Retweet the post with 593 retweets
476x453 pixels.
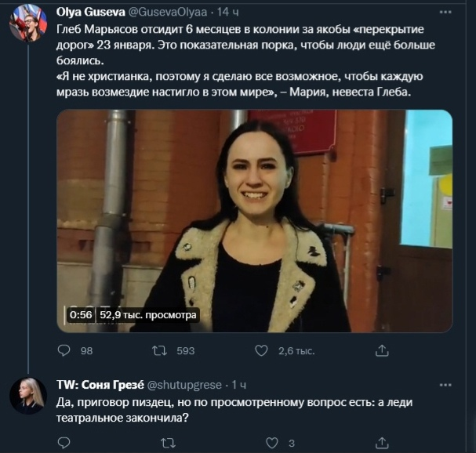(x=160, y=350)
